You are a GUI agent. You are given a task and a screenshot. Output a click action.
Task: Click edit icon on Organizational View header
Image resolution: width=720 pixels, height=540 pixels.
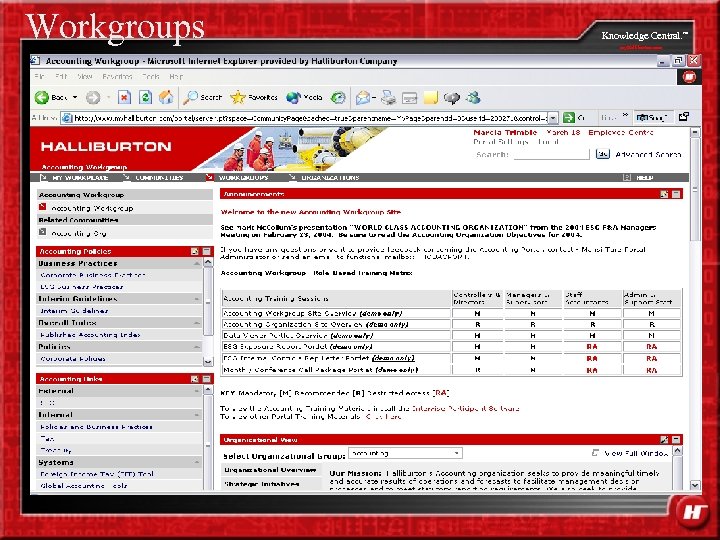point(664,439)
